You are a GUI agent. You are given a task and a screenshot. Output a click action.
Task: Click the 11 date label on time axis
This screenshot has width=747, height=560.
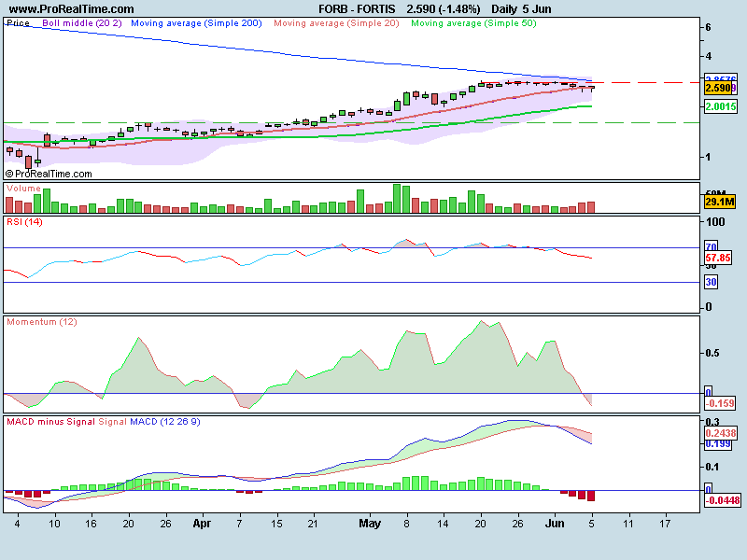click(x=627, y=524)
